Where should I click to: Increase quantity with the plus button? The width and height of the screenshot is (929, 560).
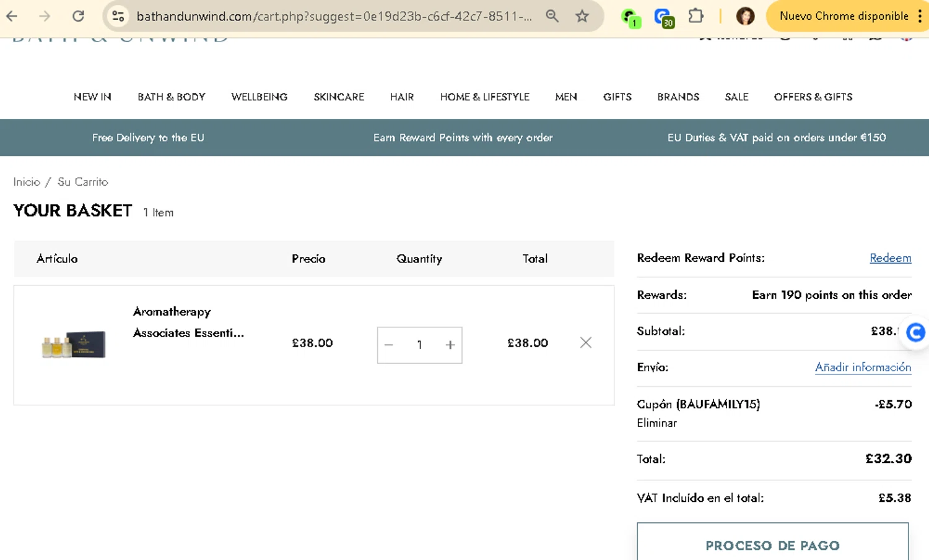point(450,345)
